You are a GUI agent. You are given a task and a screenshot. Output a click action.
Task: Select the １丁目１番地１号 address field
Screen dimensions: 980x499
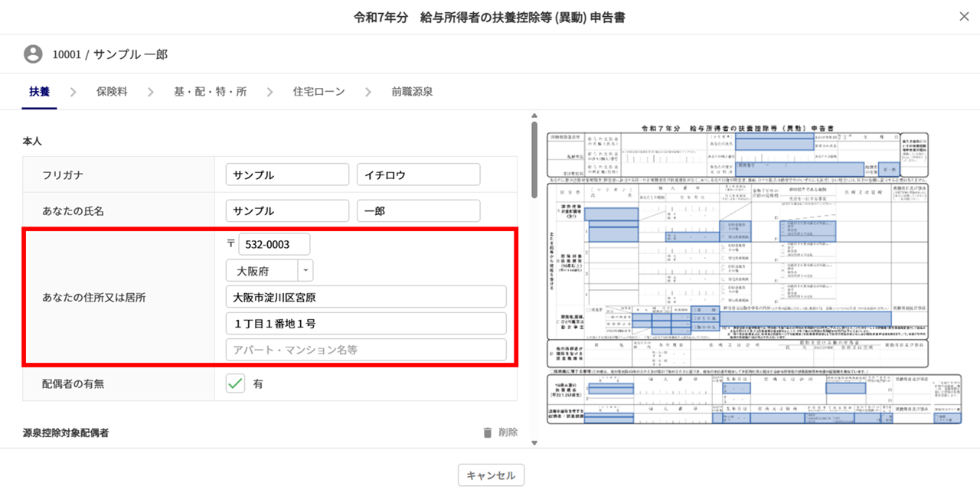(366, 324)
